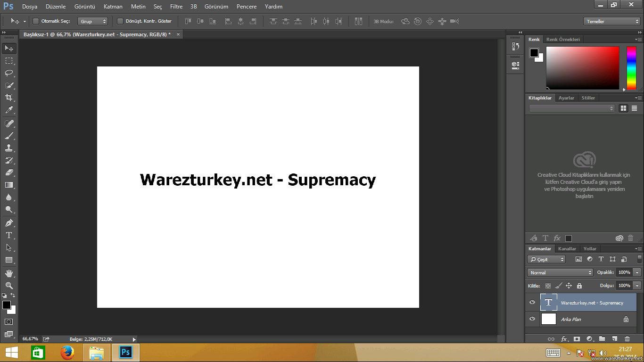The image size is (644, 362).
Task: Select the Dodge tool
Action: (x=9, y=209)
